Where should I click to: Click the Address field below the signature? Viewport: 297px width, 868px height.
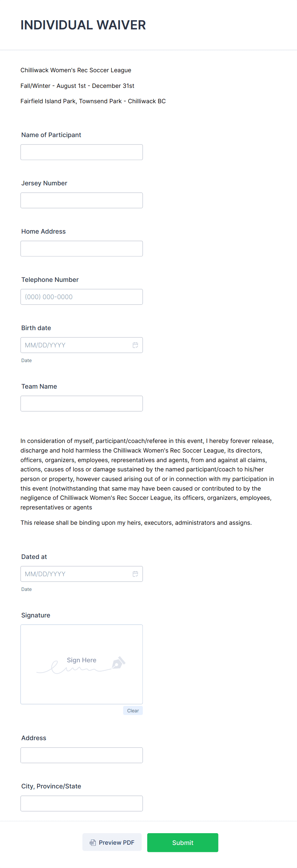pos(81,755)
